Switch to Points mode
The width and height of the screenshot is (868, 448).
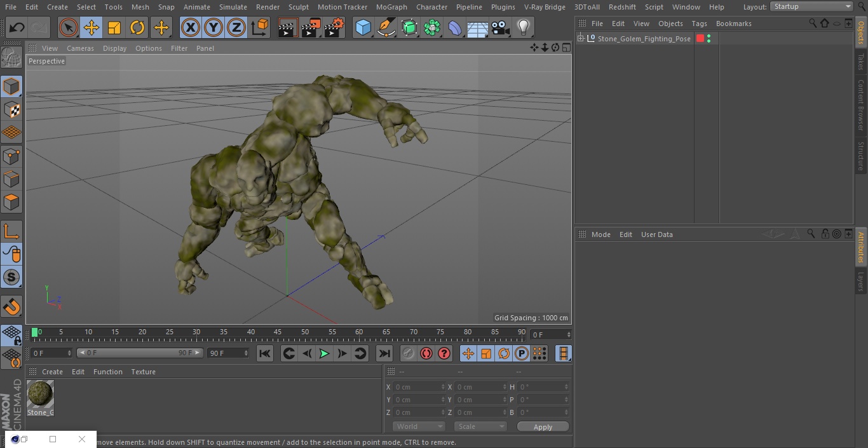tap(11, 156)
